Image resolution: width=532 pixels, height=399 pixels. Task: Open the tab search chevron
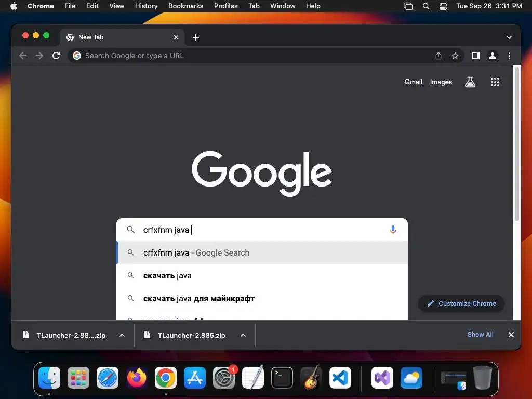pyautogui.click(x=509, y=37)
